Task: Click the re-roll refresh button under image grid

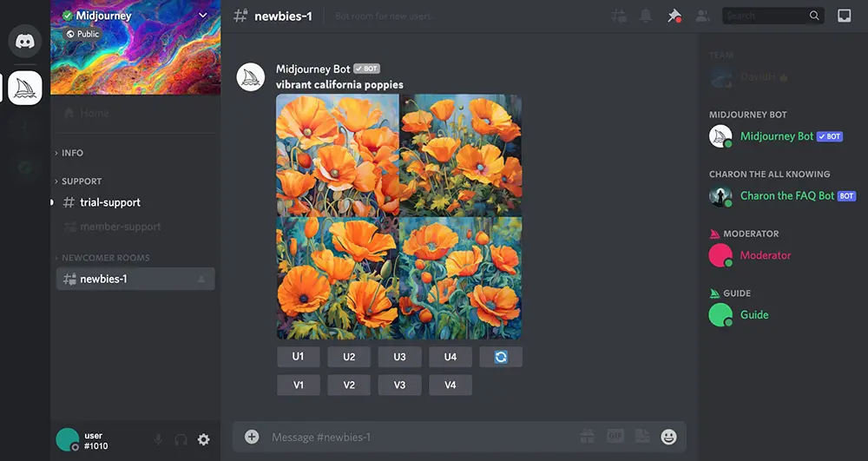Action: pyautogui.click(x=501, y=357)
